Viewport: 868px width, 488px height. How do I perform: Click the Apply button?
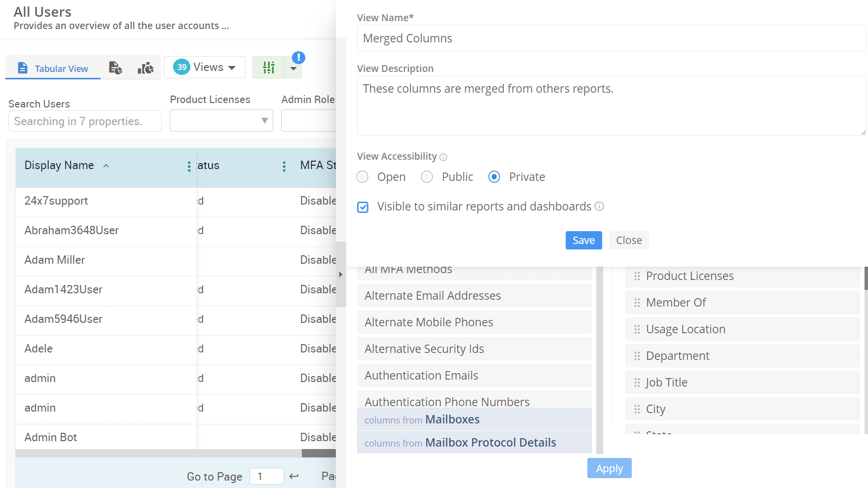tap(609, 468)
